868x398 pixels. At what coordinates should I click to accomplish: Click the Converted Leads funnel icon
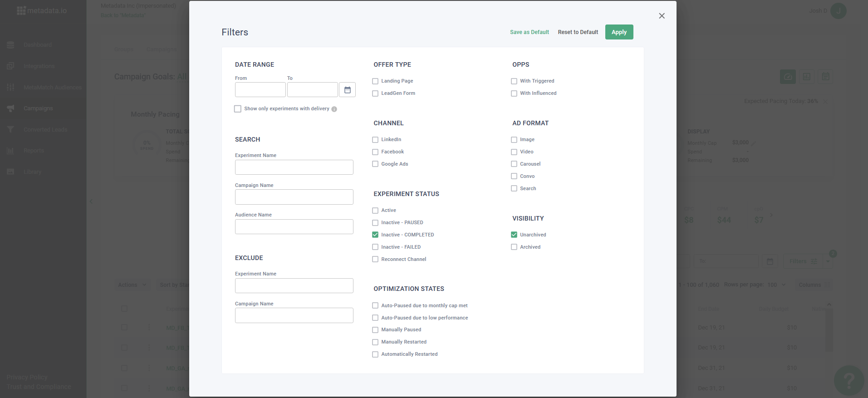(10, 129)
